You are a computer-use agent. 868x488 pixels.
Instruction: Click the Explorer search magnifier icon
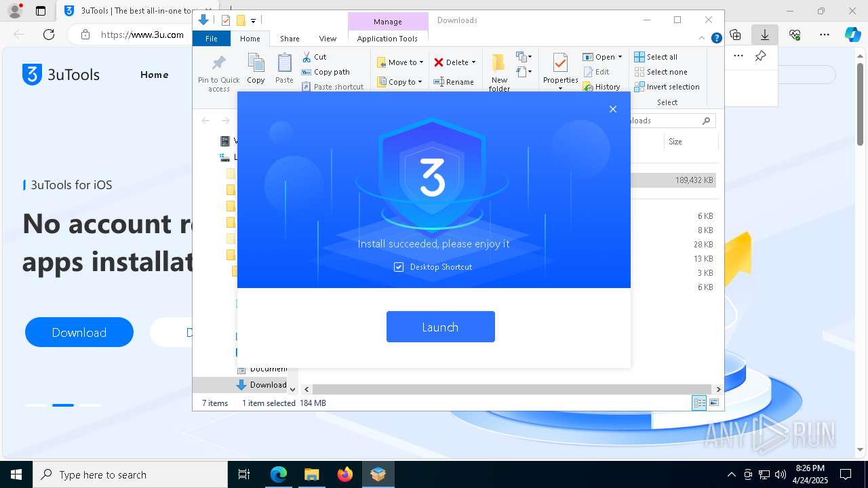(706, 121)
